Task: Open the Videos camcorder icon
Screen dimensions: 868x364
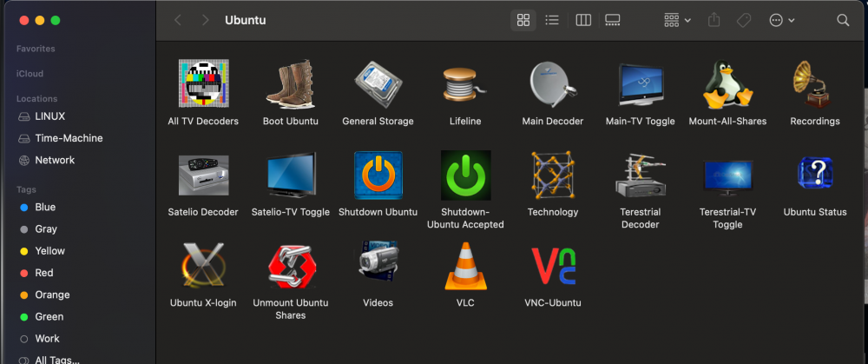Action: coord(378,262)
